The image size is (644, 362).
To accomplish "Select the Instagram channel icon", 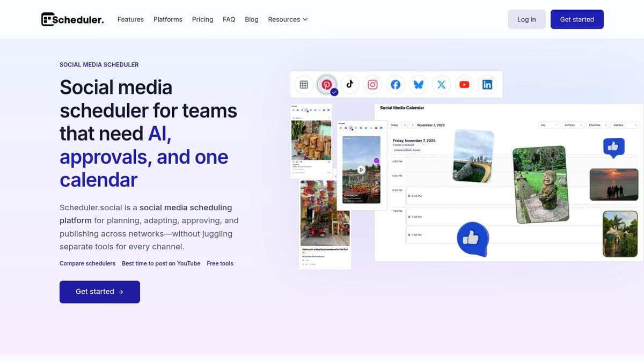I will coord(372,84).
